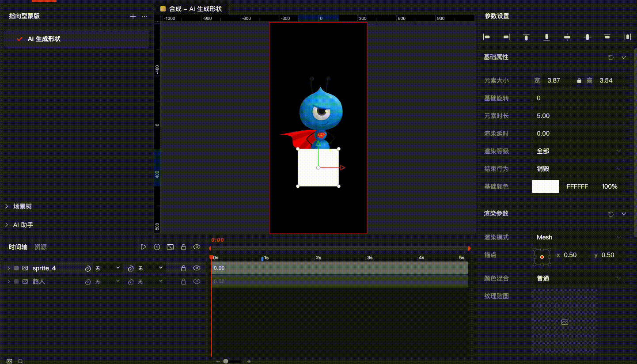The height and width of the screenshot is (364, 637).
Task: Click the FFFFFF hex color value
Action: (x=577, y=186)
